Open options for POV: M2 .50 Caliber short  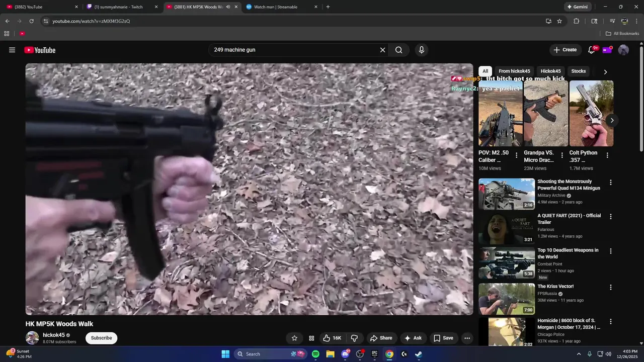[516, 155]
